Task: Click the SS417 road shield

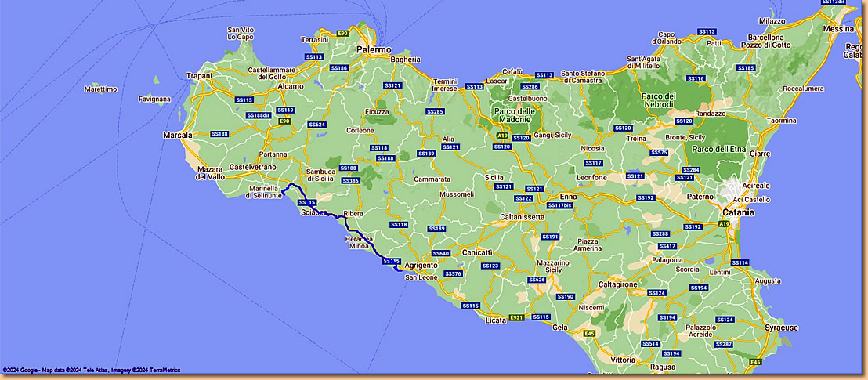Action: point(667,246)
